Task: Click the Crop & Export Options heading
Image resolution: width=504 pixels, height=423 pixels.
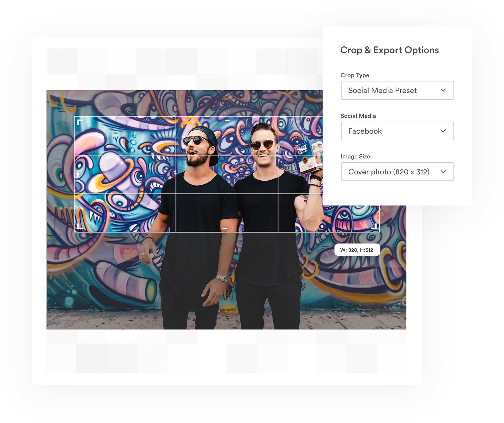Action: pyautogui.click(x=389, y=50)
